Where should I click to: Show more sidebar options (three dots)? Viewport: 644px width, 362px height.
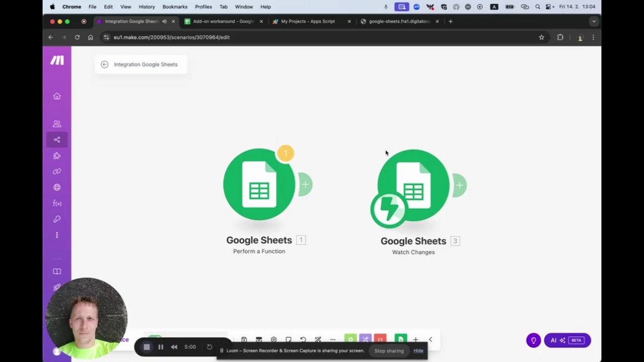57,235
